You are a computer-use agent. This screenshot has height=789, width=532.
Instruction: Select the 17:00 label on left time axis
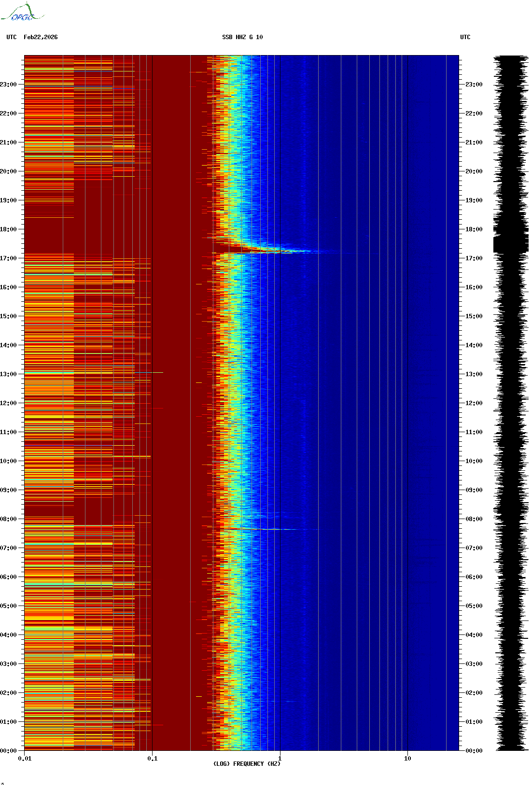pyautogui.click(x=8, y=258)
